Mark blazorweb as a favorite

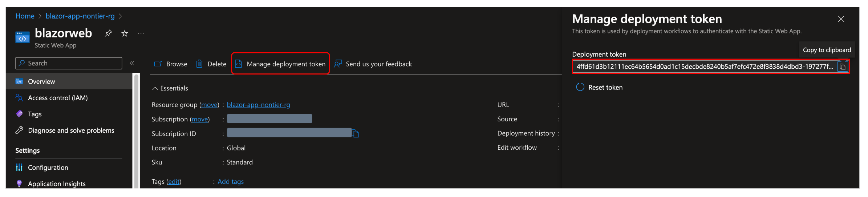(x=125, y=33)
